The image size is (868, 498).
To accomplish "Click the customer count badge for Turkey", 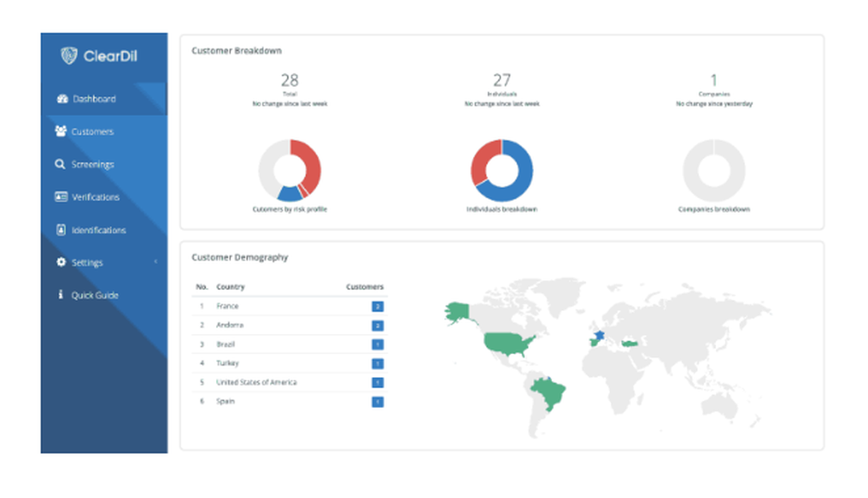I will click(x=378, y=364).
